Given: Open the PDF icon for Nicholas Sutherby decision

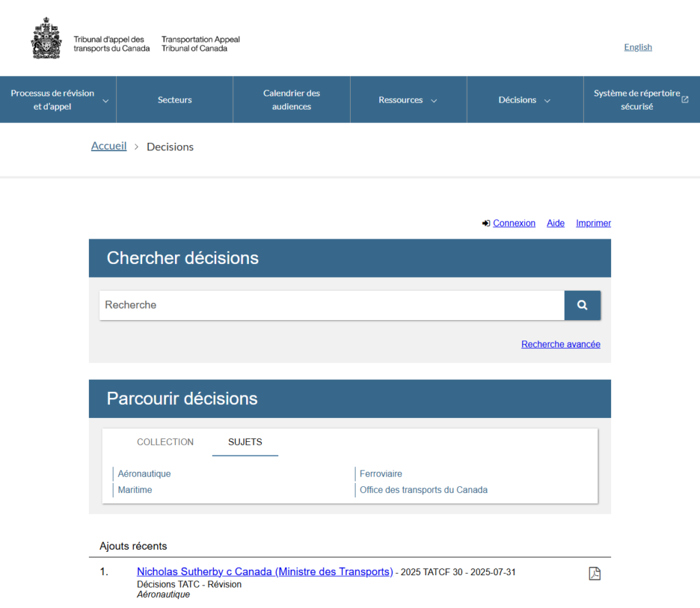Looking at the screenshot, I should [x=594, y=574].
